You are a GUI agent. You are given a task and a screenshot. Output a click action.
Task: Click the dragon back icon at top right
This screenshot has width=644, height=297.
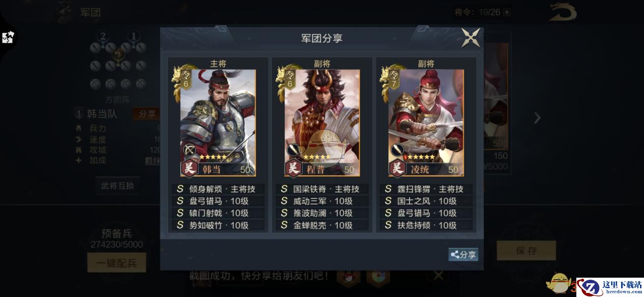tap(562, 12)
